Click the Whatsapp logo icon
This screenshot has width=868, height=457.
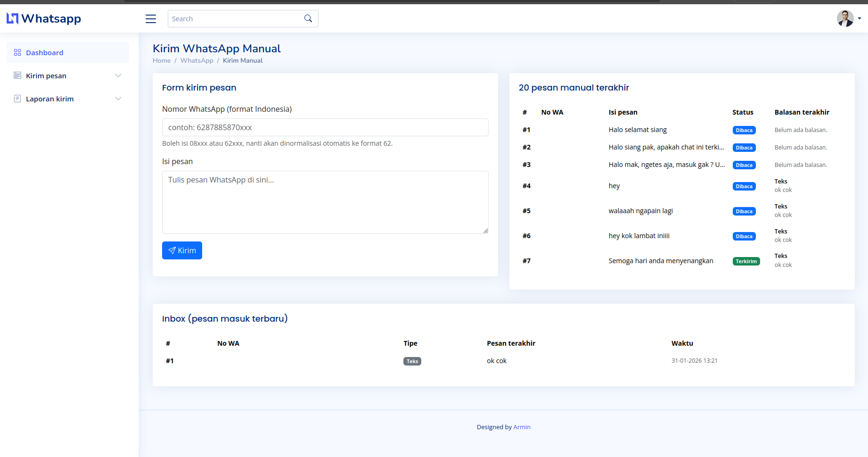click(12, 18)
